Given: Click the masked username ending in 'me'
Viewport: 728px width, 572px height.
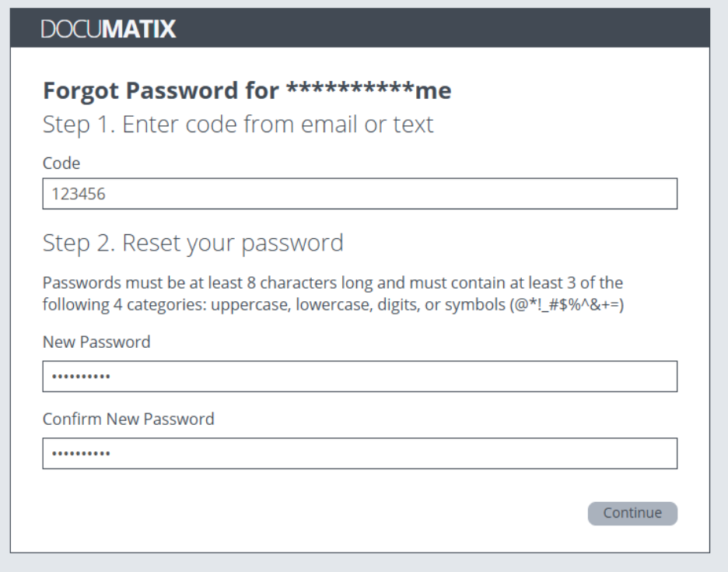Looking at the screenshot, I should pos(369,91).
